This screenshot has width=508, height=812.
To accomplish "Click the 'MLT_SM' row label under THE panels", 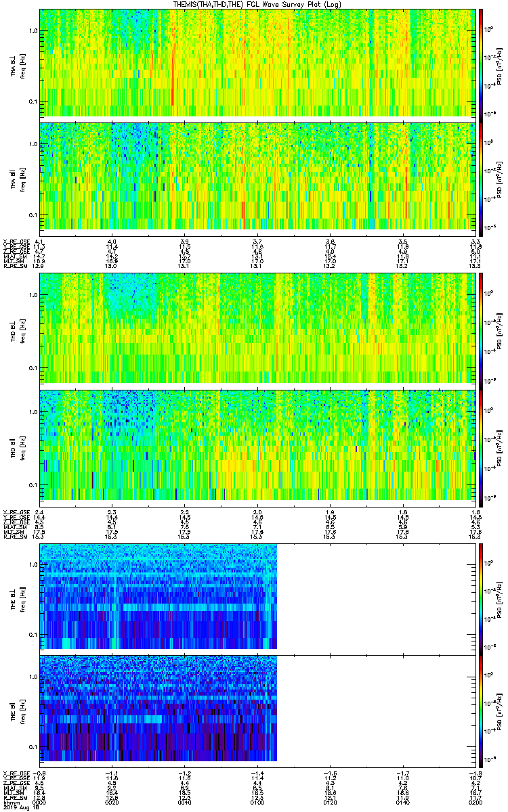I will coord(14,792).
